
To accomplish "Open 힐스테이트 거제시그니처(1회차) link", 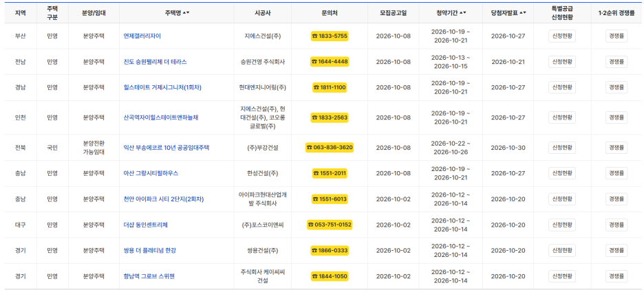I will coord(162,87).
